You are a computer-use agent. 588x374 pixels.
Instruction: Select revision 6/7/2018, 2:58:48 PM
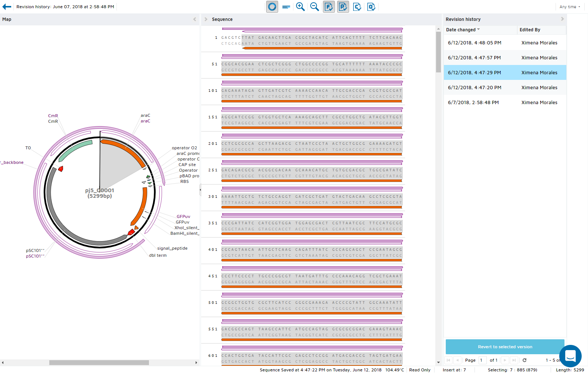point(505,102)
